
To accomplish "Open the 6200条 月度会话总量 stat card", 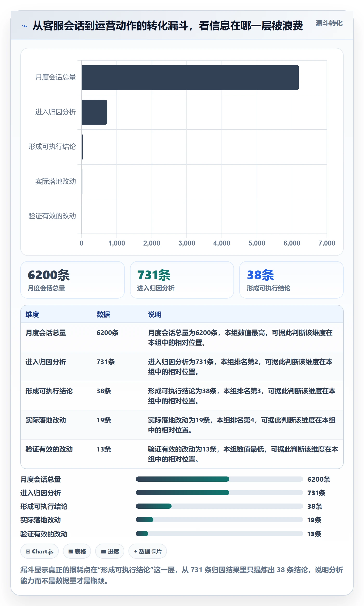I will [73, 280].
